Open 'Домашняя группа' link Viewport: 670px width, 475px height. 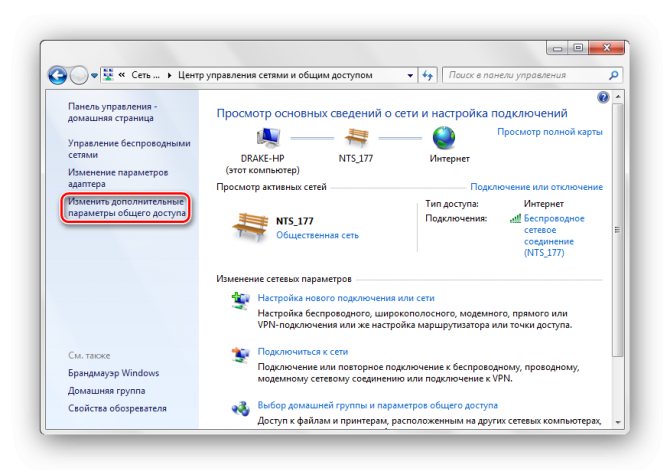click(x=106, y=390)
